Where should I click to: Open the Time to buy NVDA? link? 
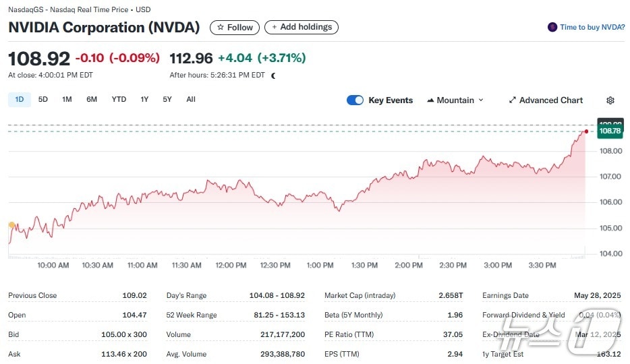[592, 28]
